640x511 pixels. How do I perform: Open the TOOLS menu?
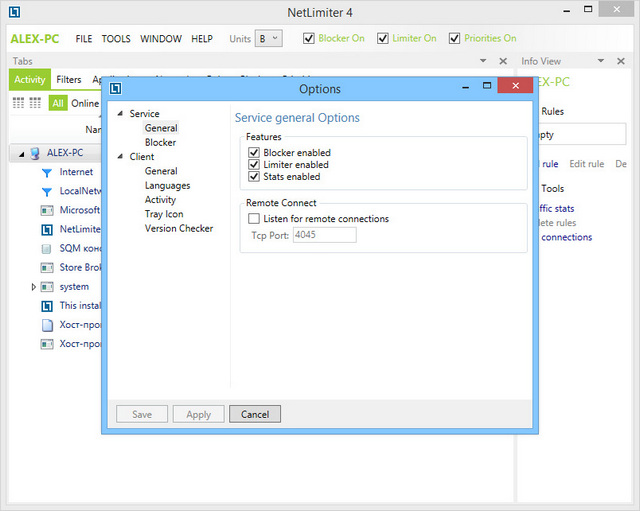[116, 39]
